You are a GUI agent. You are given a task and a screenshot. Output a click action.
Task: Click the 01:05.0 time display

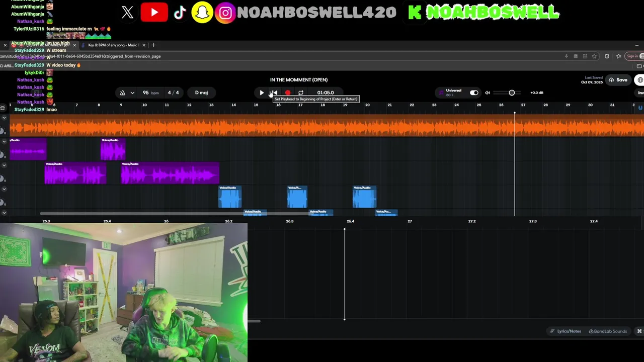(x=326, y=93)
